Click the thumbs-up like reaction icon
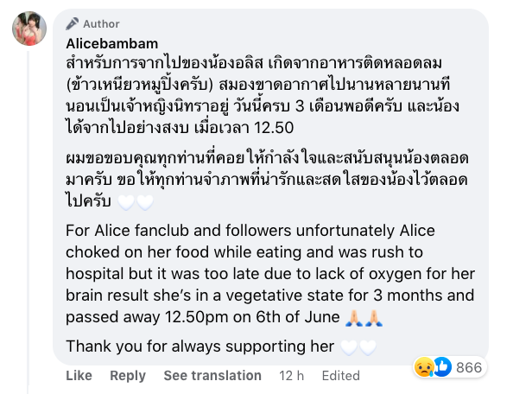This screenshot has height=394, width=532. pos(441,365)
